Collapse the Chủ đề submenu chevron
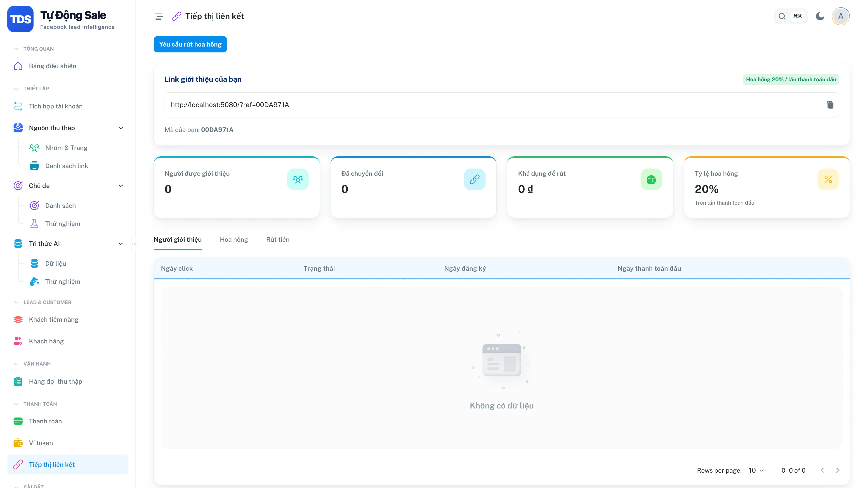This screenshot has height=488, width=868. [121, 186]
